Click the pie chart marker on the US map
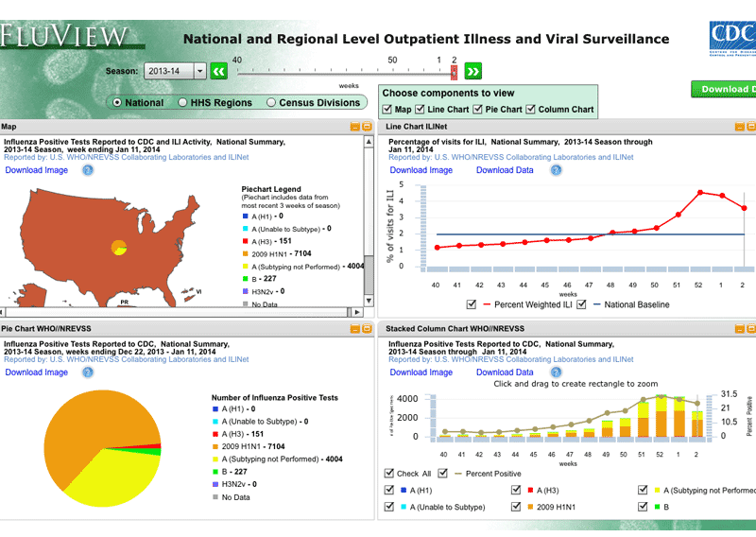756x537 pixels. coord(119,248)
